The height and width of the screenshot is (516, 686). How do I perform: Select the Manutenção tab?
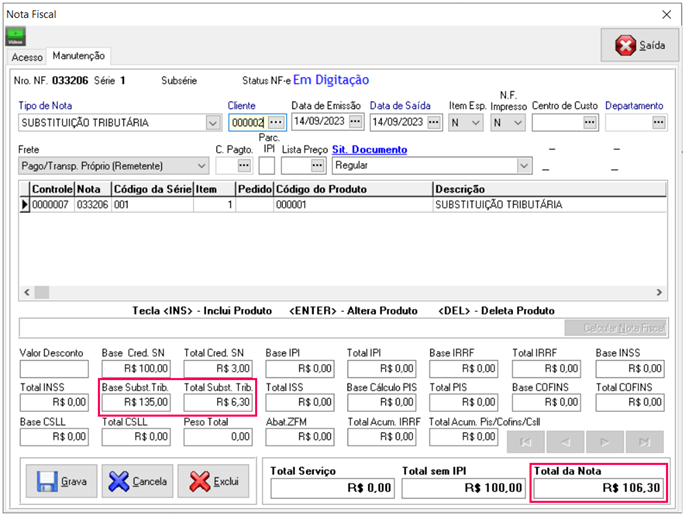(79, 56)
